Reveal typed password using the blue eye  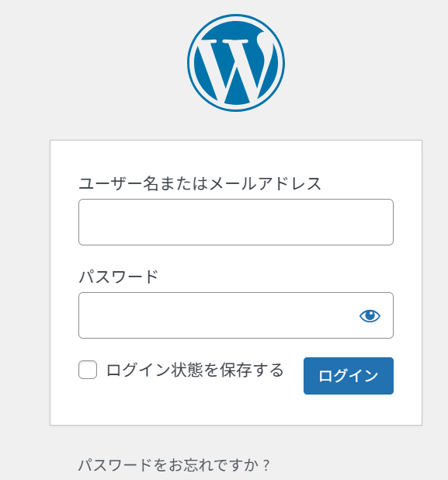370,315
